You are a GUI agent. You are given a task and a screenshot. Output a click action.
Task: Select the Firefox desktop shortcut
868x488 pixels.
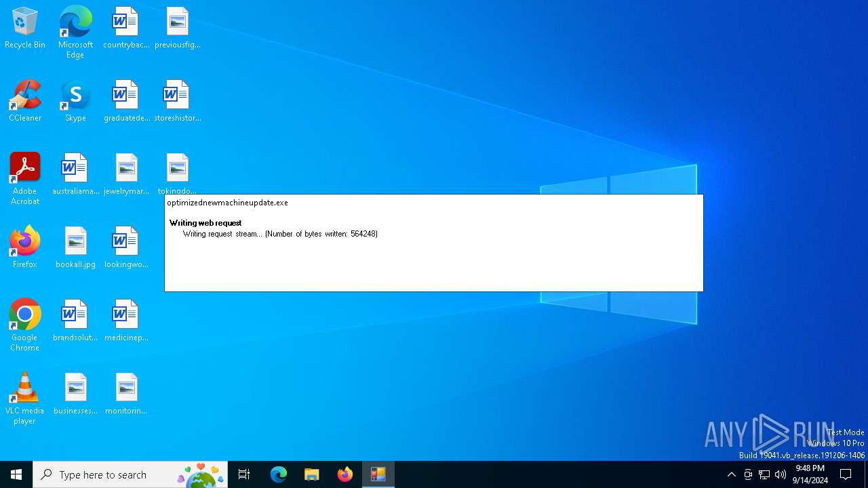[x=25, y=248]
